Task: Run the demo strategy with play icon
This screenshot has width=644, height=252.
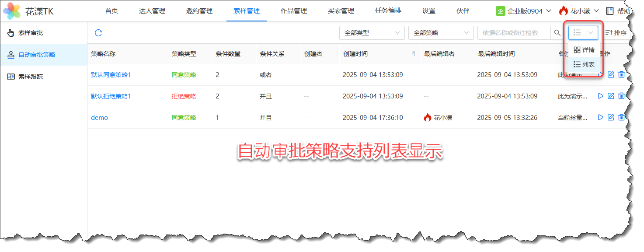Action: pyautogui.click(x=600, y=117)
